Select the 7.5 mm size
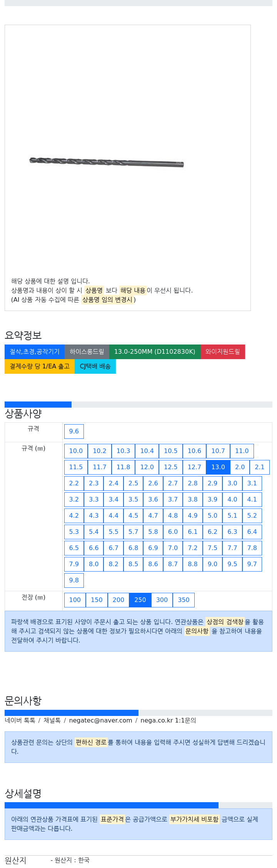The image size is (277, 868). pyautogui.click(x=212, y=548)
